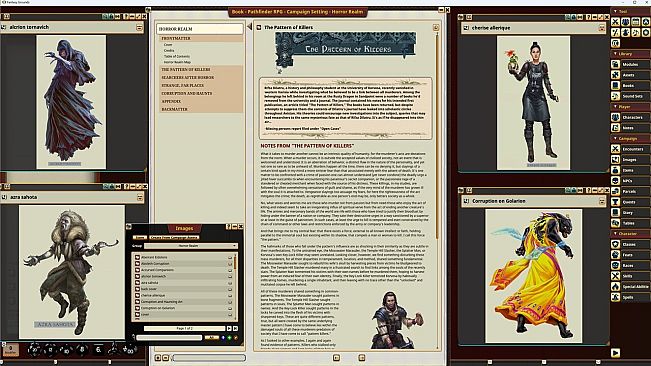651x366 pixels.
Task: Collapse the book index with the arrow
Action: (x=249, y=27)
